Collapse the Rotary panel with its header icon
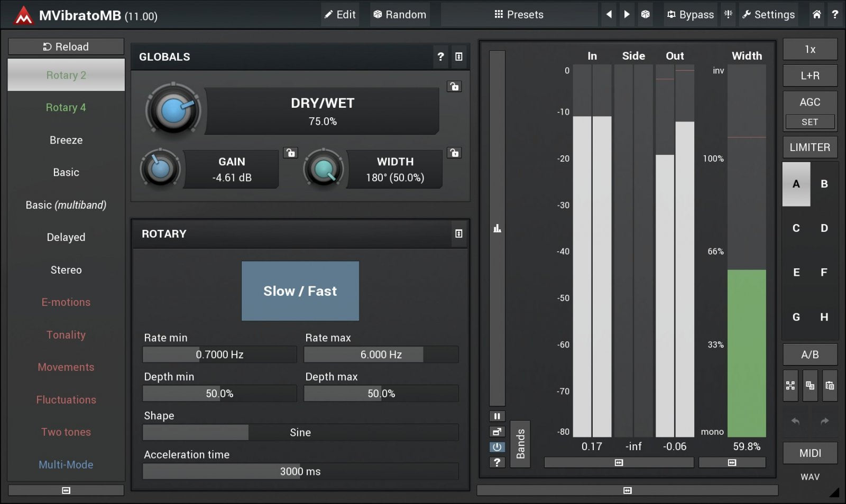Screen dimensions: 846x504 (458, 234)
